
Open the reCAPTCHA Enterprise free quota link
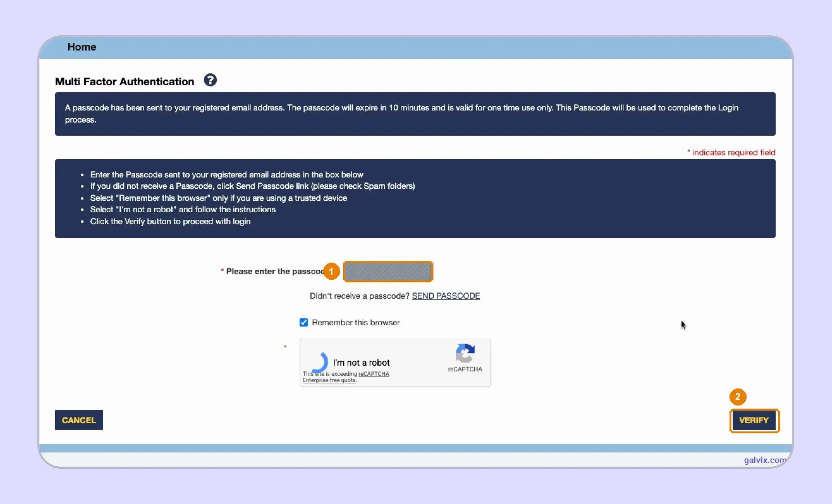point(346,377)
